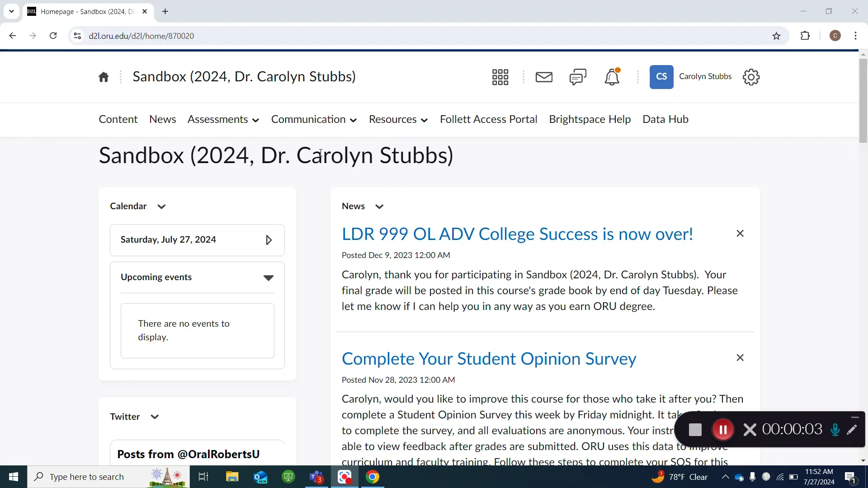Stop the screen recording

[x=696, y=430]
